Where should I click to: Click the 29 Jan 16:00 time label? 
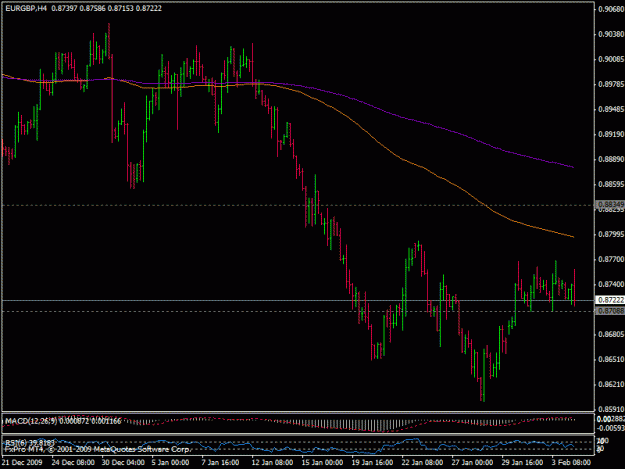pos(522,463)
